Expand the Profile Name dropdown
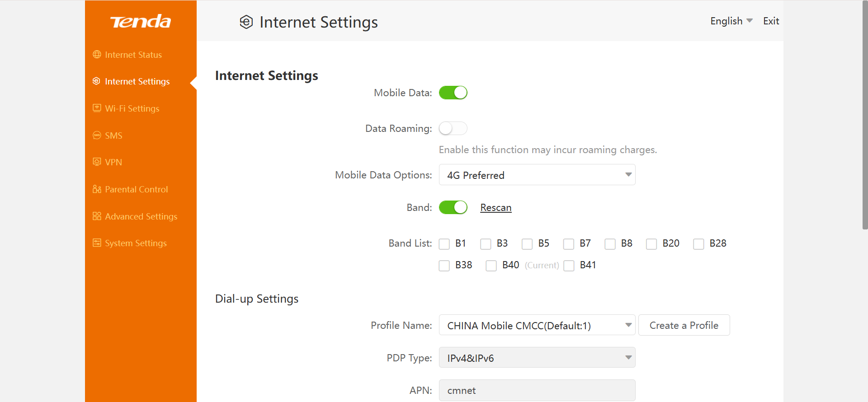The height and width of the screenshot is (402, 868). (x=537, y=325)
